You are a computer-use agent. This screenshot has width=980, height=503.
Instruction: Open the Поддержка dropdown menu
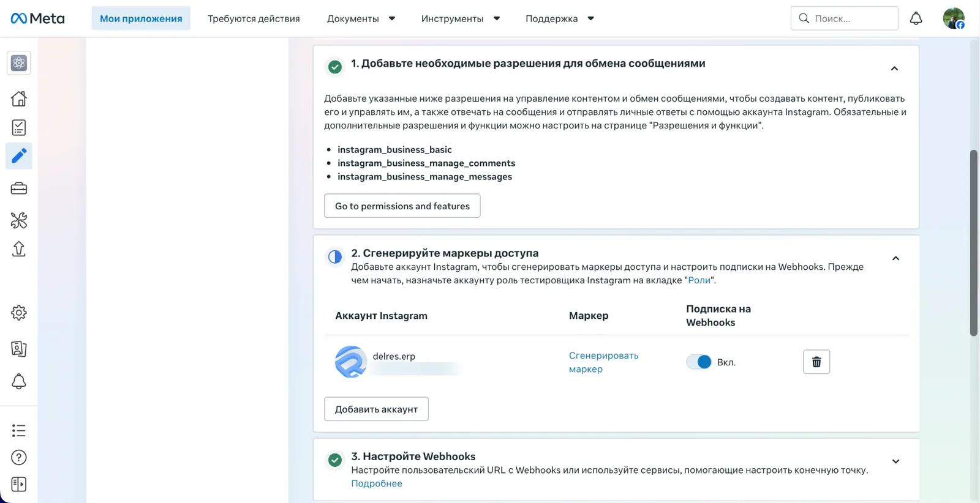(560, 18)
